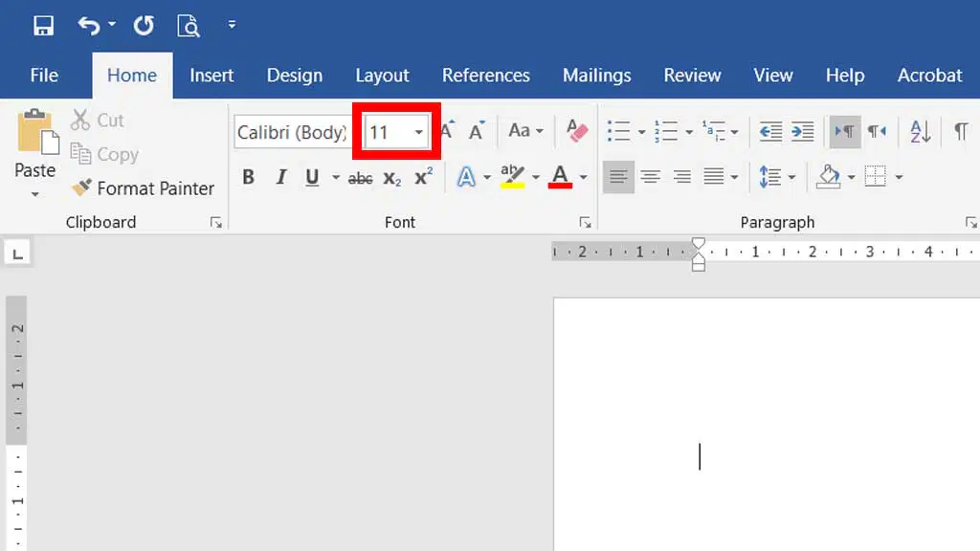The image size is (980, 551).
Task: Go to the Layout tab
Action: (382, 76)
